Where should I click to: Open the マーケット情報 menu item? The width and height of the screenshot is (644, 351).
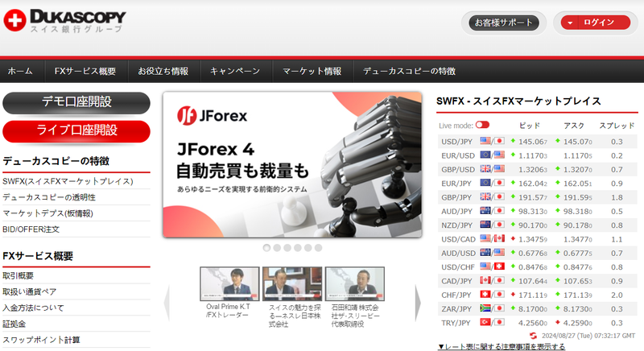point(312,71)
